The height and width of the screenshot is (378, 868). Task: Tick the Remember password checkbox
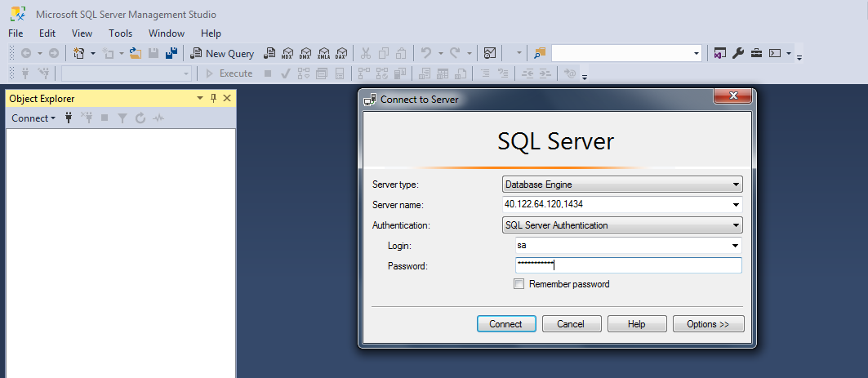[x=519, y=284]
